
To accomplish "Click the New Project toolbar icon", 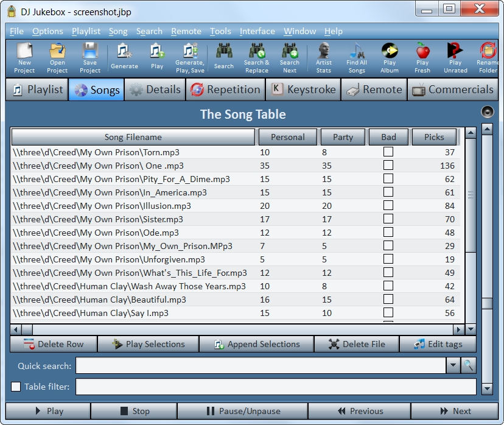I will coord(24,58).
